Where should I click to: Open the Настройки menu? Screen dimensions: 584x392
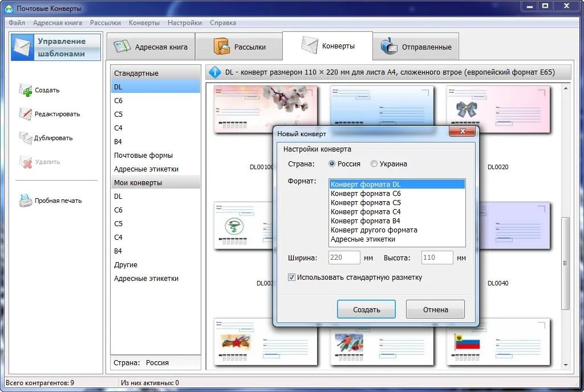184,23
